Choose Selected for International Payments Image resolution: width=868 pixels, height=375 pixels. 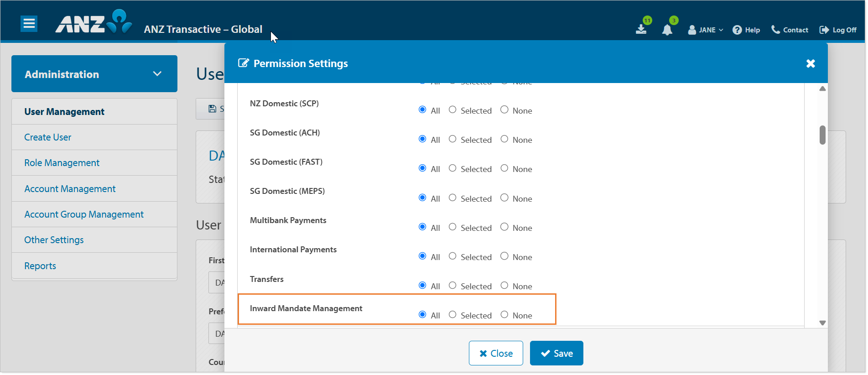(452, 256)
